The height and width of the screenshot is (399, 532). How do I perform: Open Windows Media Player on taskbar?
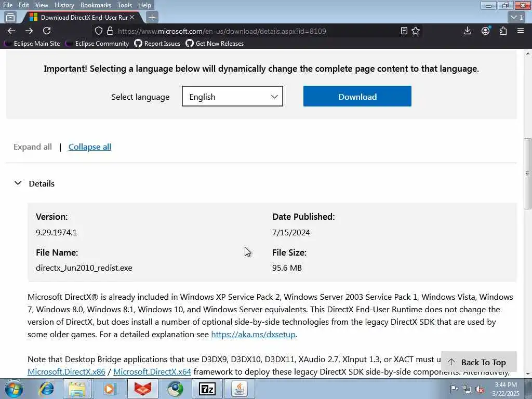[x=110, y=389]
